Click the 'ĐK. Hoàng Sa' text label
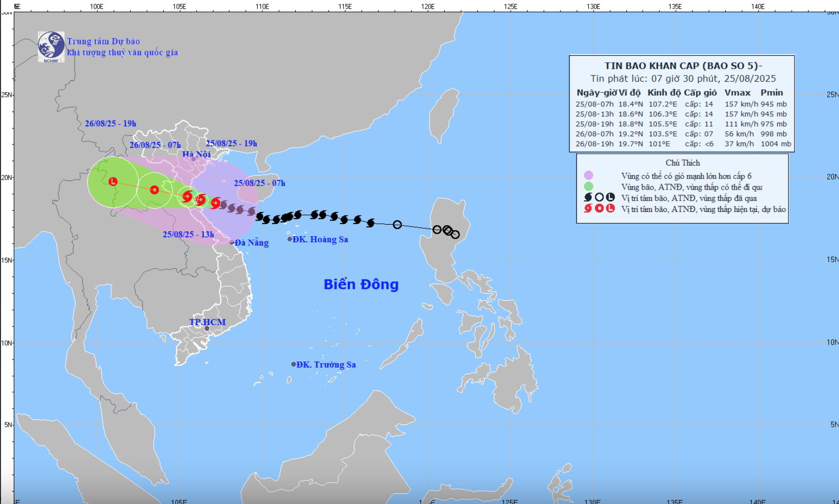 click(321, 239)
